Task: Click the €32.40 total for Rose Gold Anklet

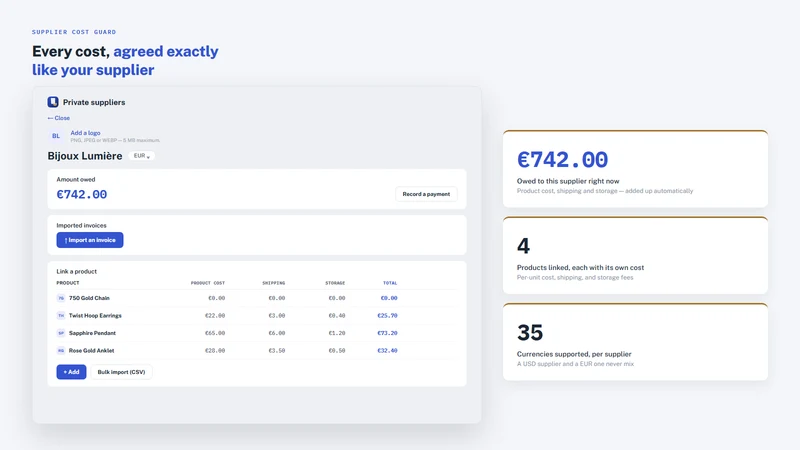Action: click(387, 351)
